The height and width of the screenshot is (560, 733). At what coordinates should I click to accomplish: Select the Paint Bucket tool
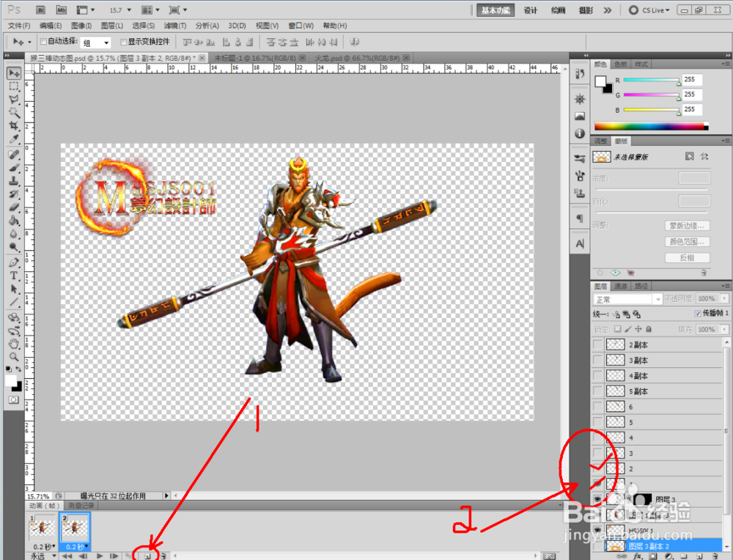pos(14,220)
